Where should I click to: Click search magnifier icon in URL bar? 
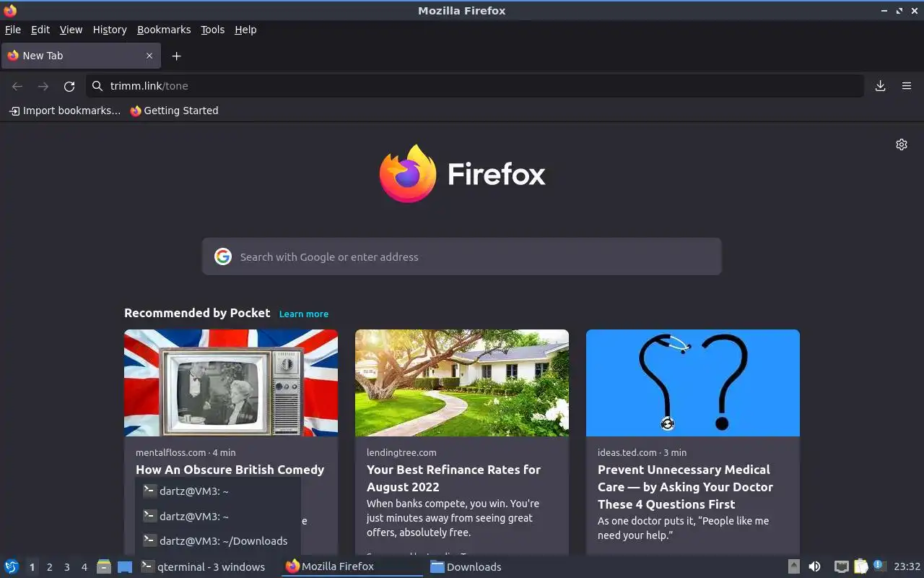[x=97, y=86]
